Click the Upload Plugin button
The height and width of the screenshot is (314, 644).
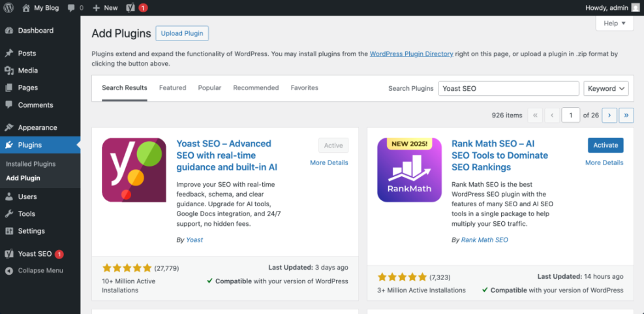pyautogui.click(x=182, y=33)
